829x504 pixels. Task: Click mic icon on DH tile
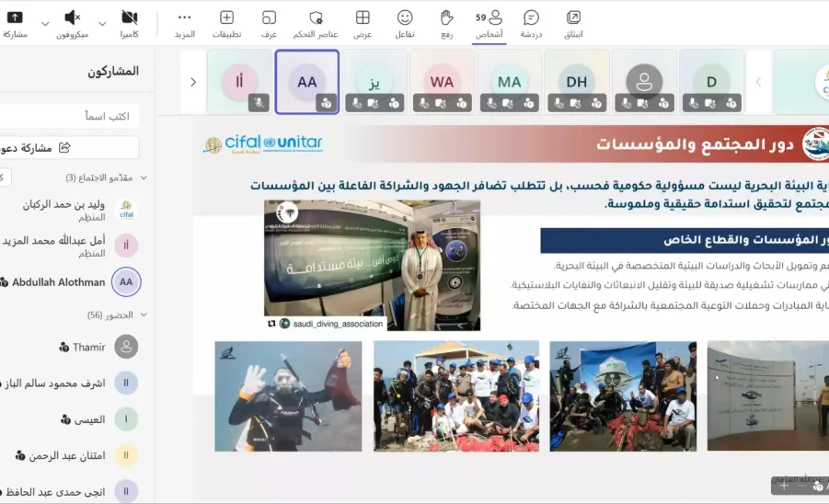(558, 104)
